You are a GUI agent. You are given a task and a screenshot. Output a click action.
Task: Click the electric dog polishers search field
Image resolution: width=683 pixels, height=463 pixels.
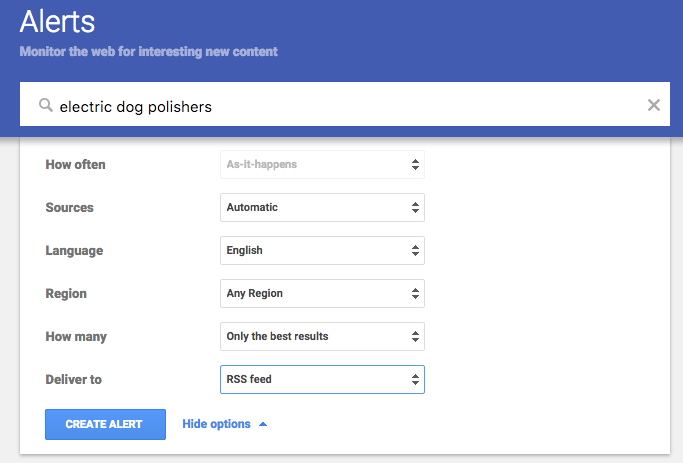(x=340, y=105)
